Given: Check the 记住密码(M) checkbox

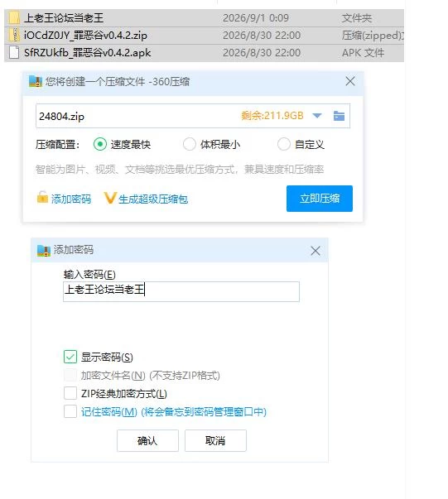Looking at the screenshot, I should point(70,411).
